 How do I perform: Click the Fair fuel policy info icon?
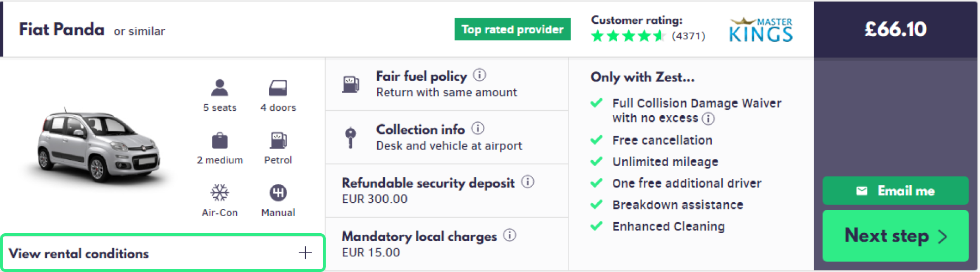pos(479,75)
